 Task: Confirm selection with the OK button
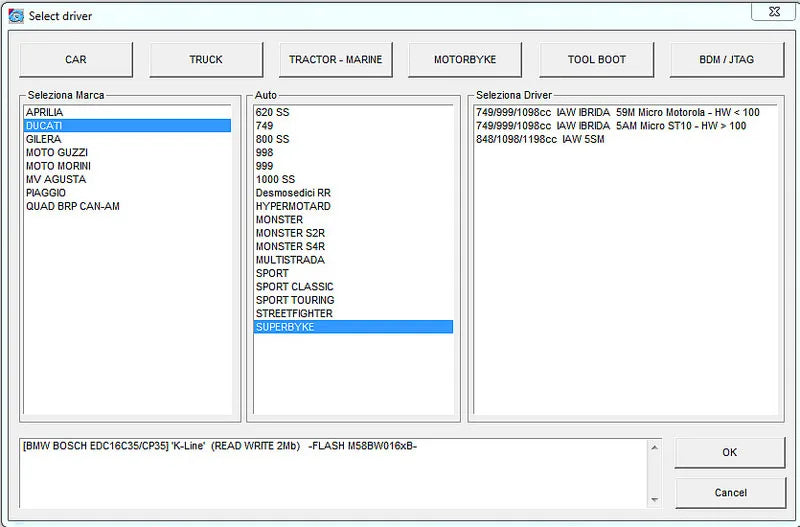pos(729,453)
